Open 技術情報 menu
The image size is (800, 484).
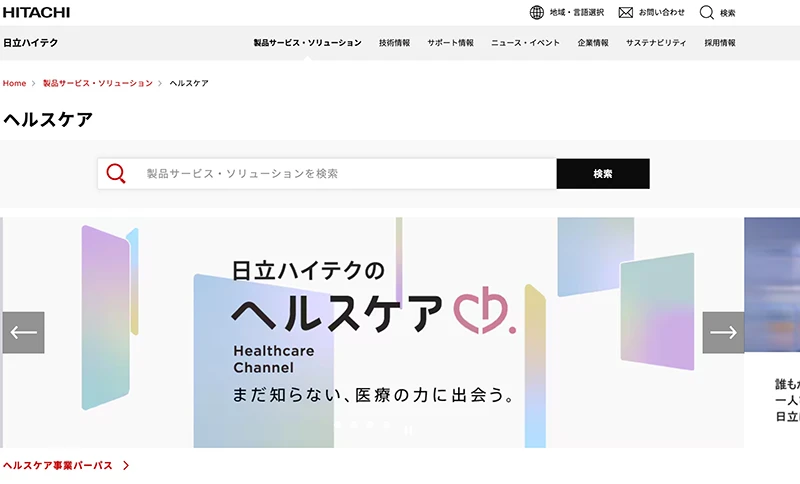(x=394, y=43)
